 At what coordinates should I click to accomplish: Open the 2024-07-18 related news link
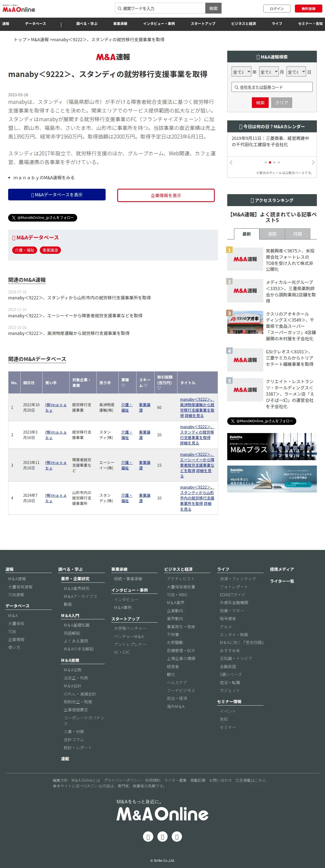tap(79, 298)
